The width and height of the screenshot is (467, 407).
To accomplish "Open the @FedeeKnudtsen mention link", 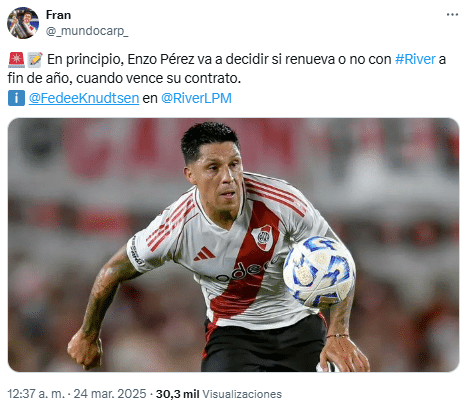I will click(84, 98).
